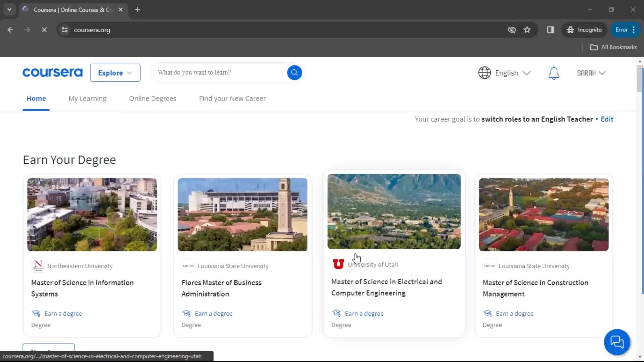Click the graduation cap icon on Northeastern card
Viewport: 644px width, 362px height.
point(36,313)
